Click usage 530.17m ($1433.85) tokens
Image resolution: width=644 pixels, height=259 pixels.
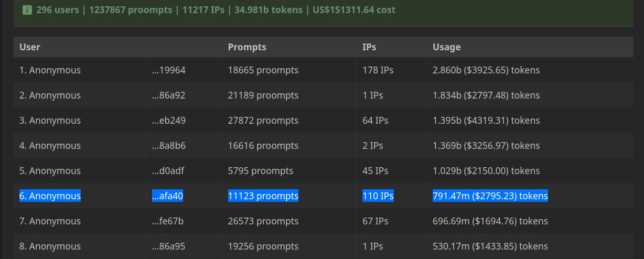point(490,246)
